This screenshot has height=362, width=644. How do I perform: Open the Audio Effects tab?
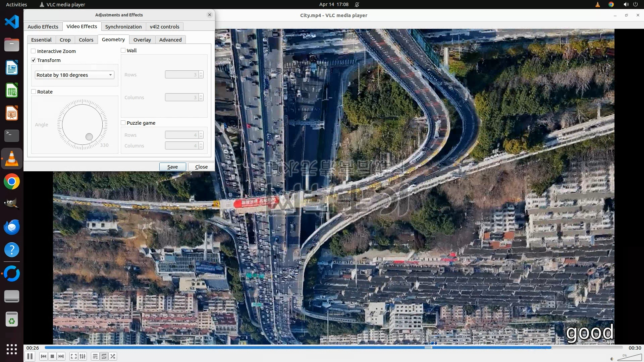coord(43,26)
